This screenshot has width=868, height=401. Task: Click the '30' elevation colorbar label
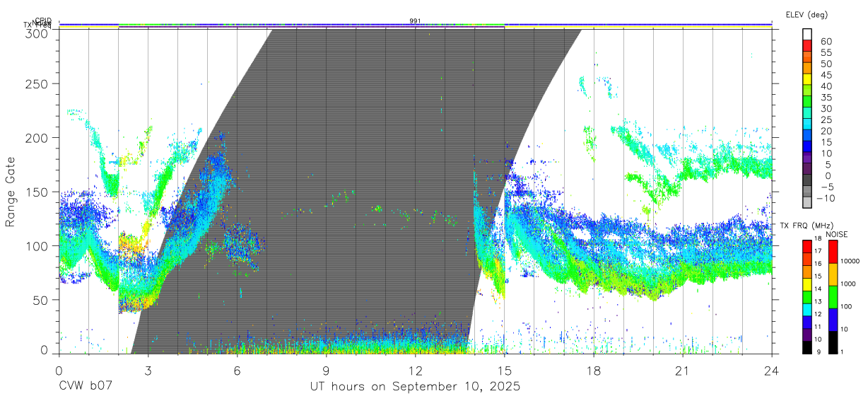(826, 109)
